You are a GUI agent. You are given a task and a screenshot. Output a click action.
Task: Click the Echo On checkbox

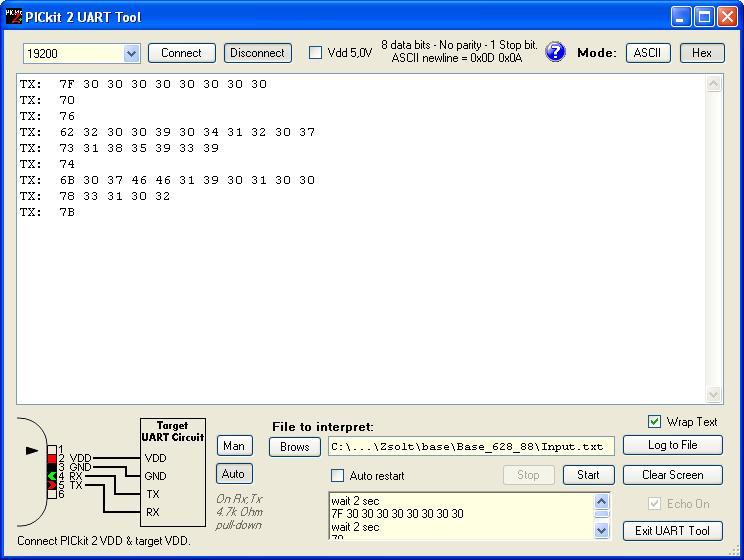click(x=654, y=504)
